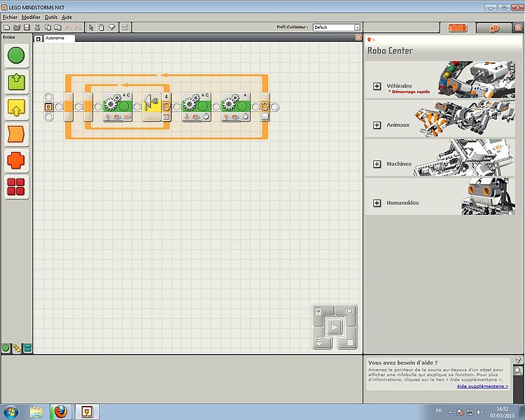
Task: Select the Pan hand tool in toolbar
Action: point(101,27)
